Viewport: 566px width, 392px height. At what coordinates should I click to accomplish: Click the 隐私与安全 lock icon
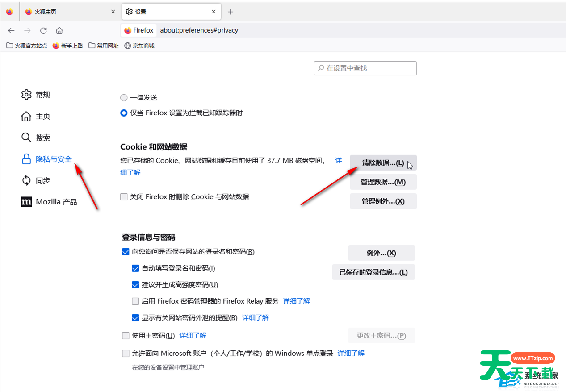coord(26,159)
